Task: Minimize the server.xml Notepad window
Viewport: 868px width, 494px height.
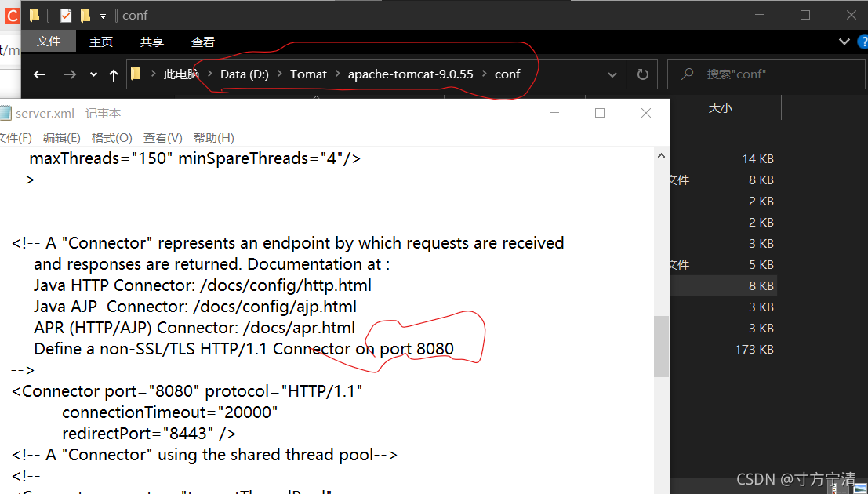Action: tap(554, 113)
